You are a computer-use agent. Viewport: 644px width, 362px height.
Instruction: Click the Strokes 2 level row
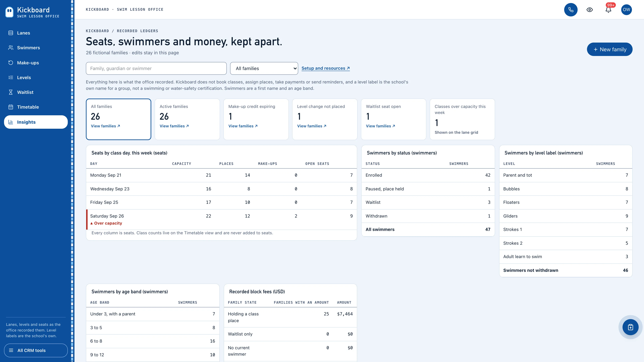[x=566, y=243]
